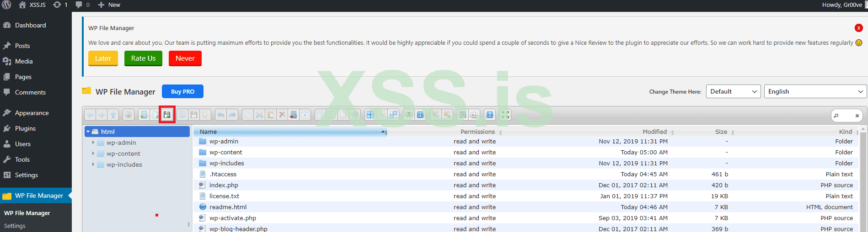
Task: Click the empty folder icon in toolbar
Action: tap(293, 115)
